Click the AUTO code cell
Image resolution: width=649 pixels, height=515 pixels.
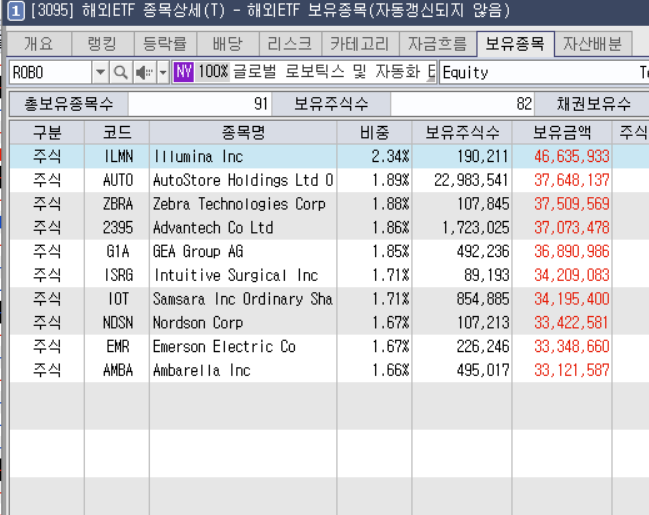[x=118, y=180]
